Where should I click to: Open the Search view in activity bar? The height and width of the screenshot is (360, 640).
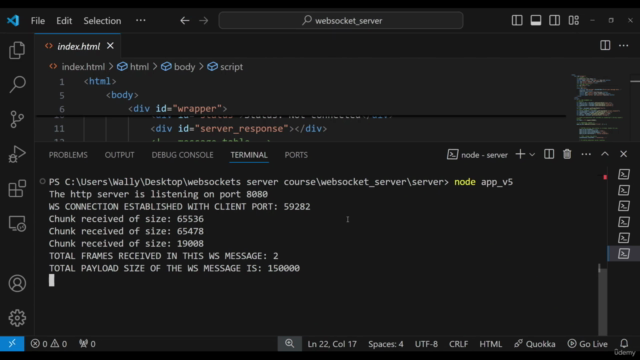(x=17, y=84)
